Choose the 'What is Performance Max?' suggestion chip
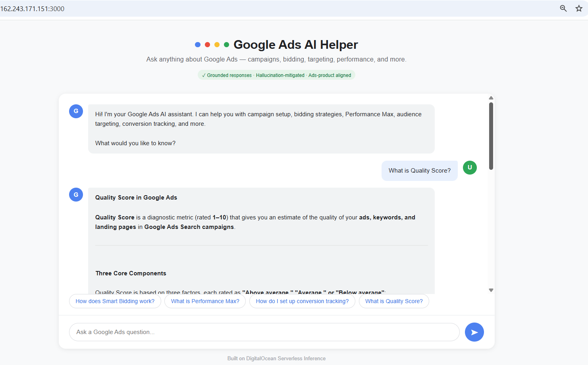 click(x=205, y=301)
